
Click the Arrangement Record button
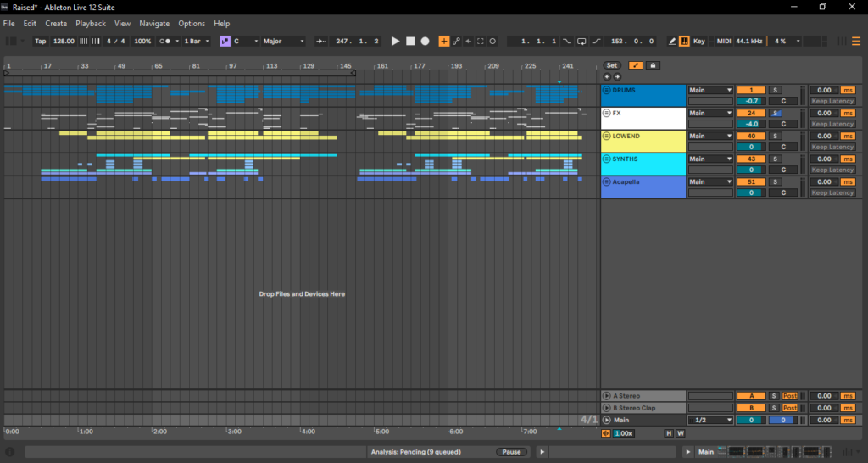coord(426,41)
